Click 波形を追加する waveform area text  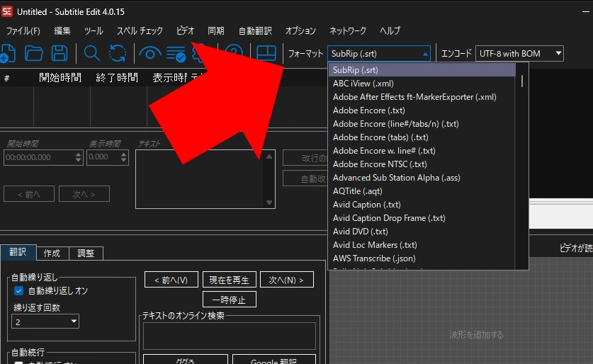pos(476,335)
